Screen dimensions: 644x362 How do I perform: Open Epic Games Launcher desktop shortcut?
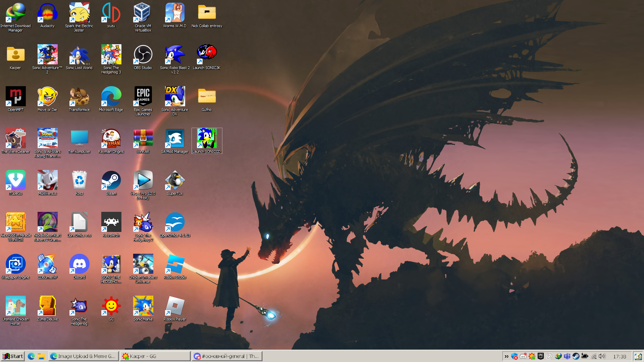click(x=143, y=101)
